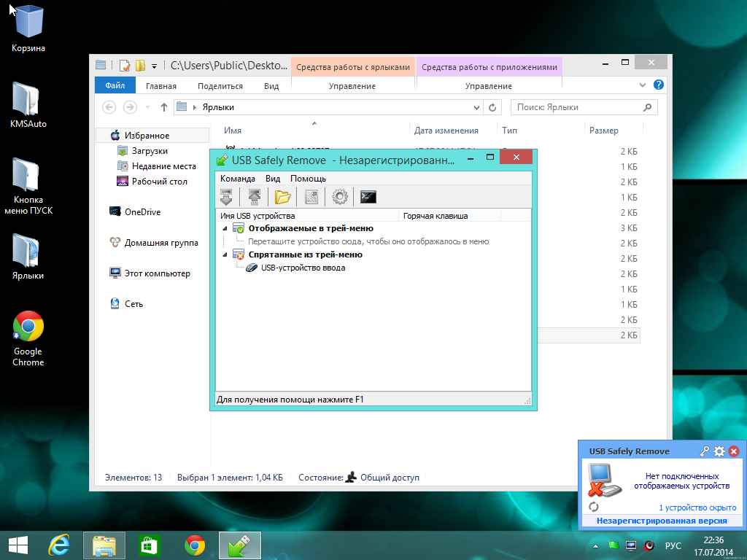
Task: Select the USB-устройство ввода device
Action: pyautogui.click(x=303, y=268)
